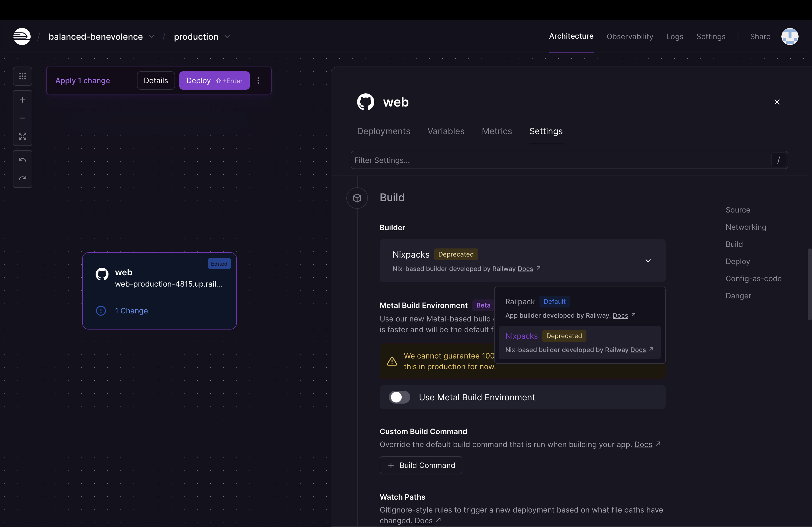Zoom out the canvas with minus icon
Viewport: 812px width, 527px height.
point(23,118)
